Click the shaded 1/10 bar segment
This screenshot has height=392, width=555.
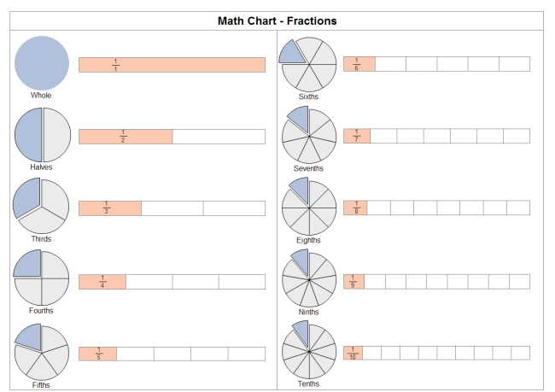click(353, 353)
